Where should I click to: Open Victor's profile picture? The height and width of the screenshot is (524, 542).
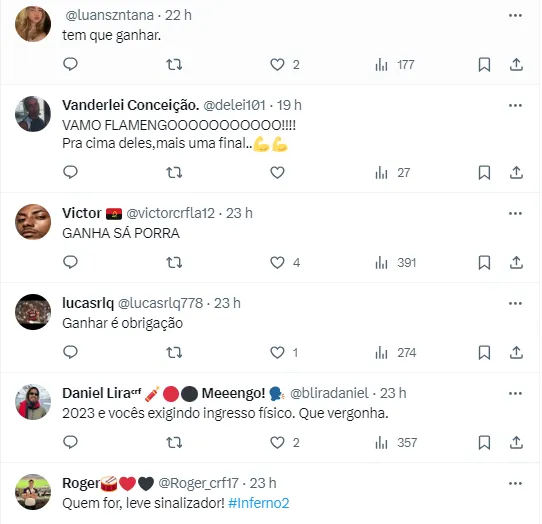[x=33, y=222]
